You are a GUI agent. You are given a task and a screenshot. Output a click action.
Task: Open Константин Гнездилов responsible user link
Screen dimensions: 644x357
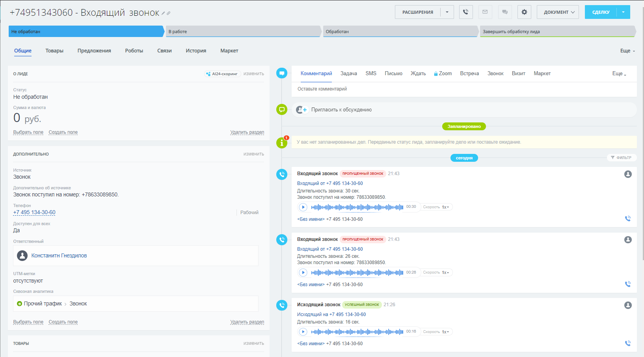59,255
